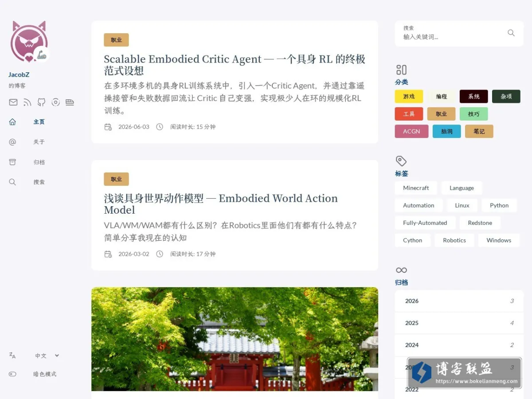Click the dashed-circle social icon
Image resolution: width=532 pixels, height=399 pixels.
55,102
